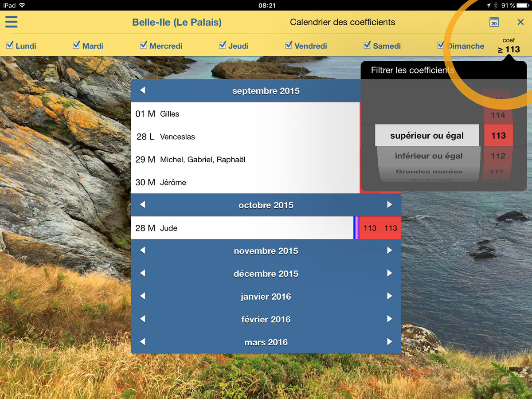Tap 'Calendrier des coefficients' heading
532x399 pixels.
pos(342,22)
